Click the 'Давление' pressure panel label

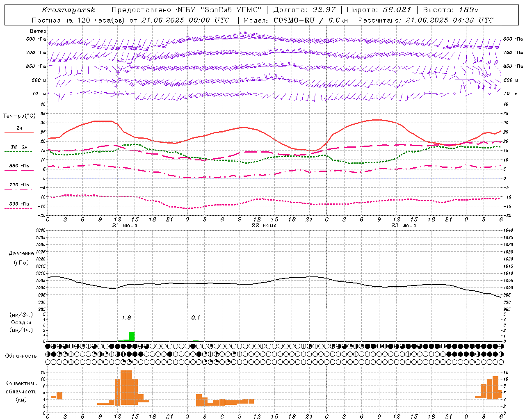(21, 253)
